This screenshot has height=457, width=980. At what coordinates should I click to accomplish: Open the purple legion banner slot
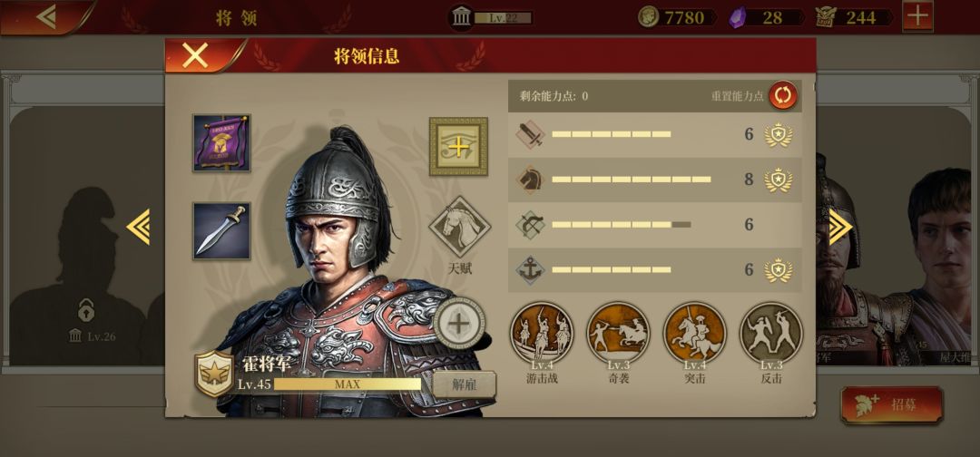(x=221, y=143)
